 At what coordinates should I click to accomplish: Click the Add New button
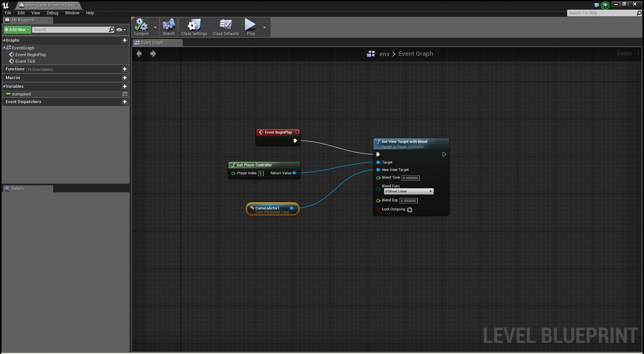click(17, 29)
